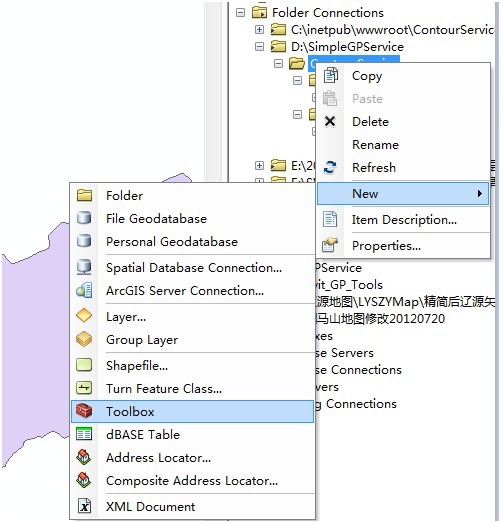501x523 pixels.
Task: Select Folder Connections tree label
Action: point(328,13)
